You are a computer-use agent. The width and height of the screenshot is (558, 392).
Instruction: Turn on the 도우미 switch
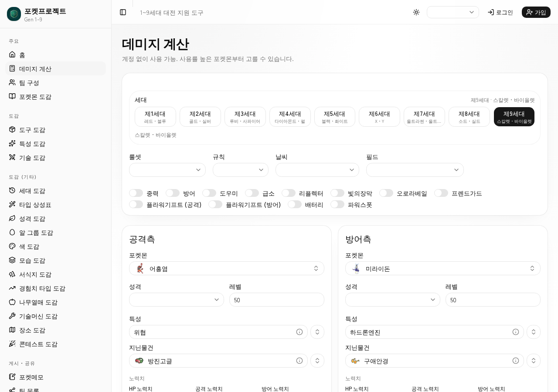click(x=209, y=193)
